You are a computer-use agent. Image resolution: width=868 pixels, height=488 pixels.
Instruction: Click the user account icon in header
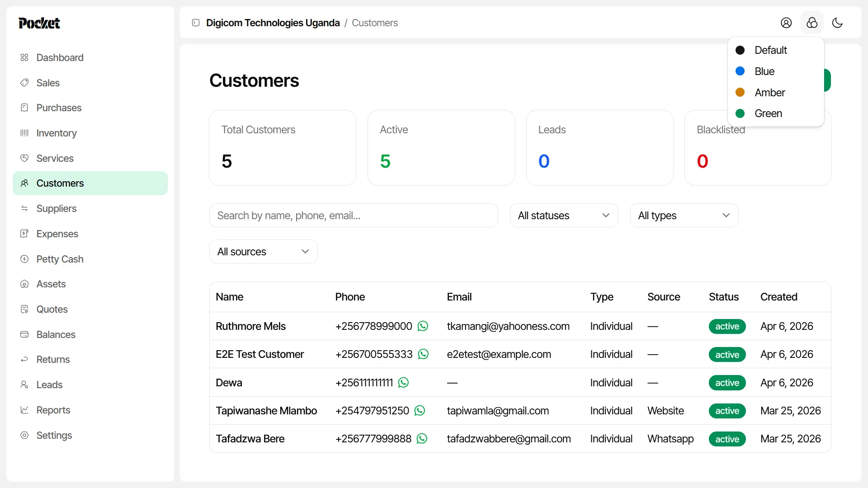click(x=786, y=23)
